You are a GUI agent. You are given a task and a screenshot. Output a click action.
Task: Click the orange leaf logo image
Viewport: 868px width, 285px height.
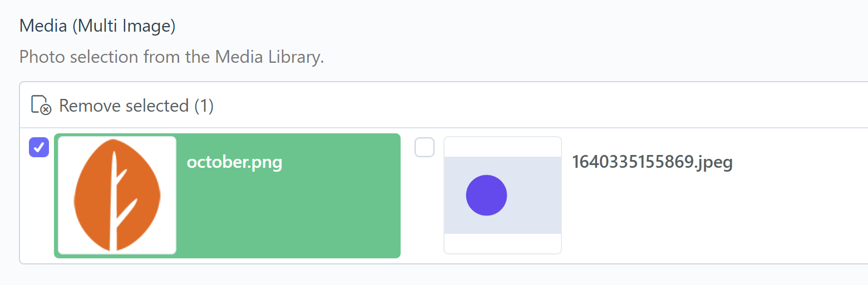coord(117,196)
